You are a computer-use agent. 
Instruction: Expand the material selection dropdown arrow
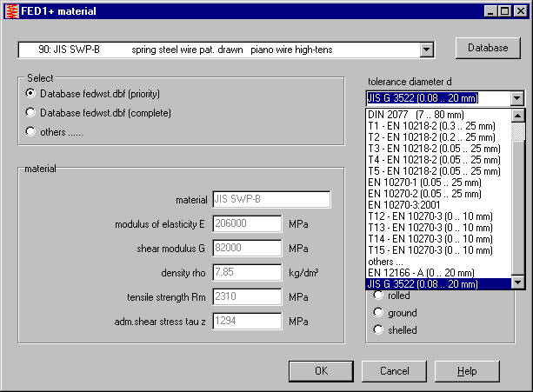tap(426, 50)
